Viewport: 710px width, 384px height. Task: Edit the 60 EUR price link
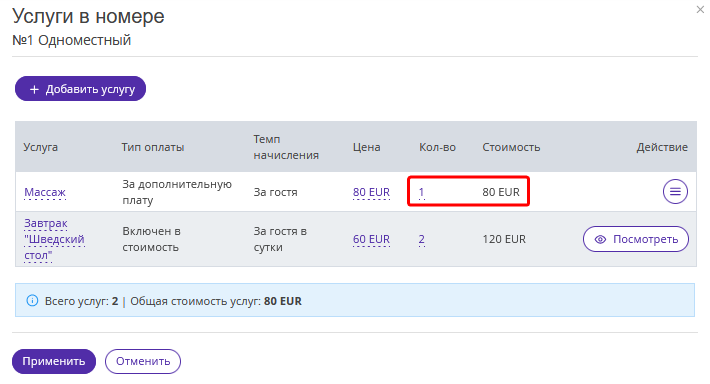pyautogui.click(x=371, y=239)
